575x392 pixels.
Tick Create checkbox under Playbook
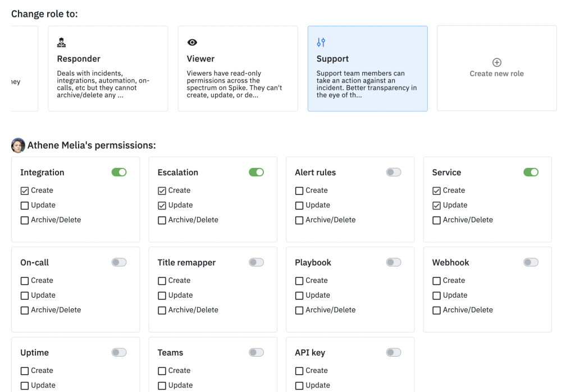pyautogui.click(x=299, y=281)
